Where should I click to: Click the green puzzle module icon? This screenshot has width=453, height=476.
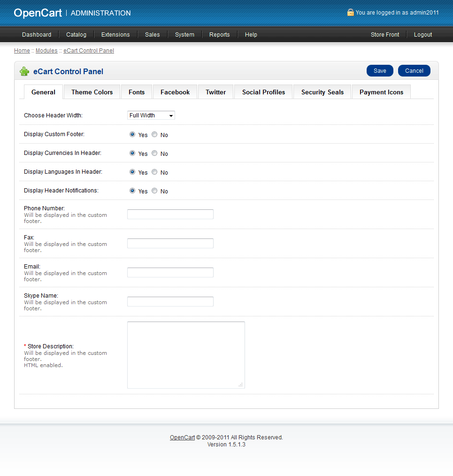point(24,71)
